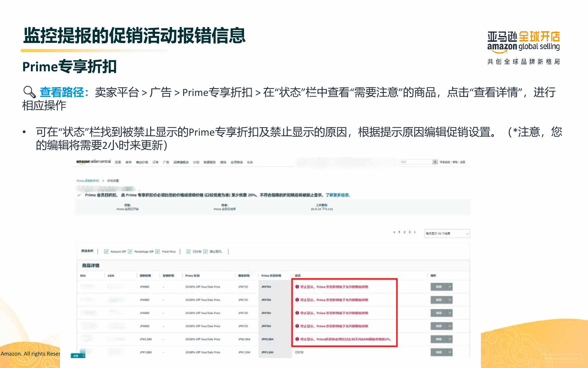Open the 绩效 menu

tap(223, 162)
